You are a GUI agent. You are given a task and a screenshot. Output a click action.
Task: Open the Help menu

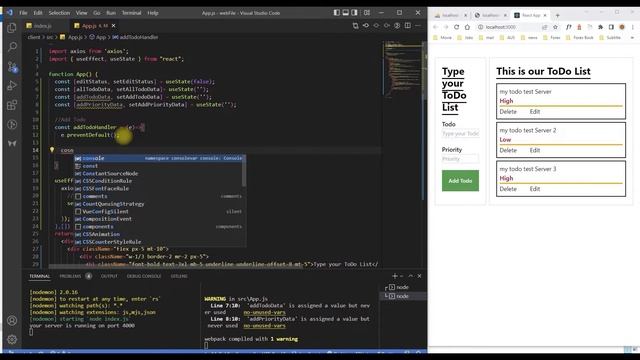click(153, 13)
